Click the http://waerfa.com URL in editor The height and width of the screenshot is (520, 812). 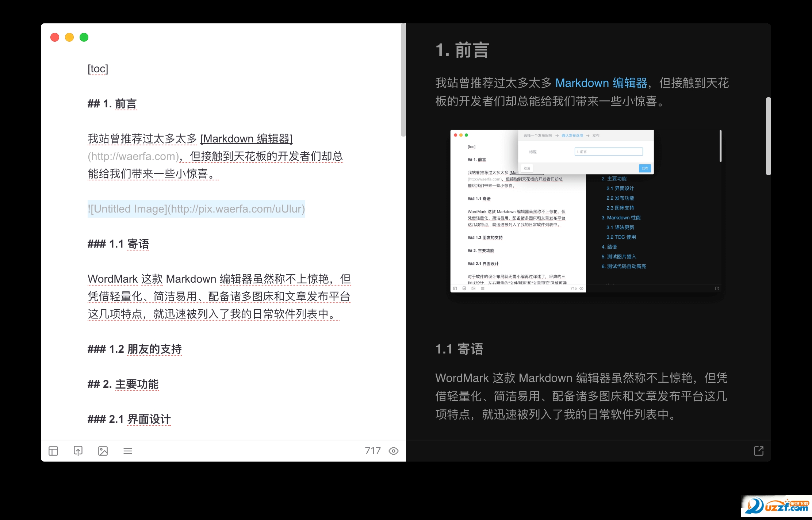(133, 156)
